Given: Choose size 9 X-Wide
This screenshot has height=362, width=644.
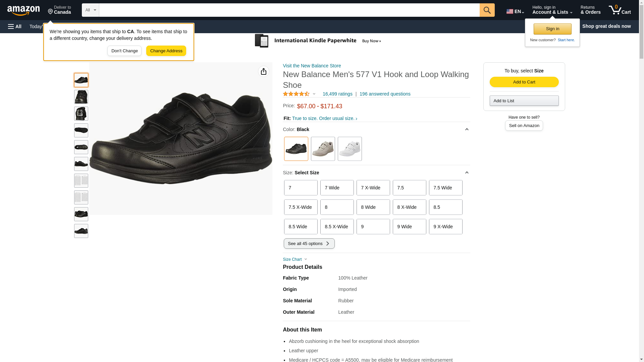Looking at the screenshot, I should click(445, 227).
